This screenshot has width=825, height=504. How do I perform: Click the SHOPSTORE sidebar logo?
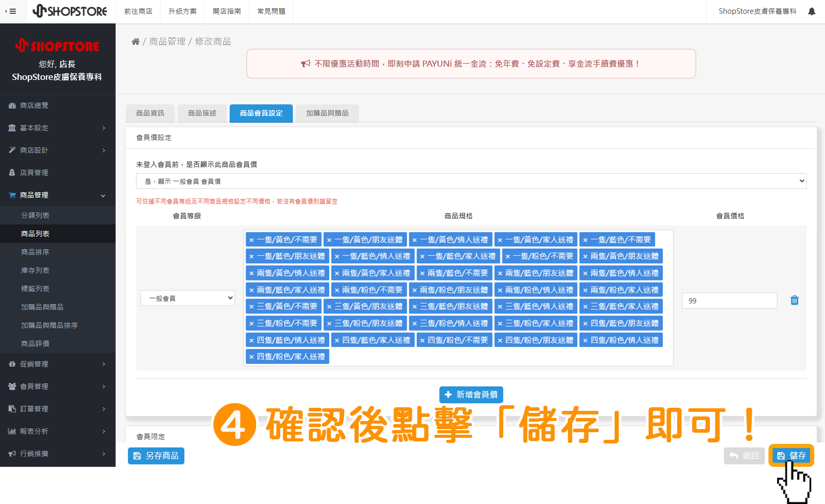click(58, 46)
